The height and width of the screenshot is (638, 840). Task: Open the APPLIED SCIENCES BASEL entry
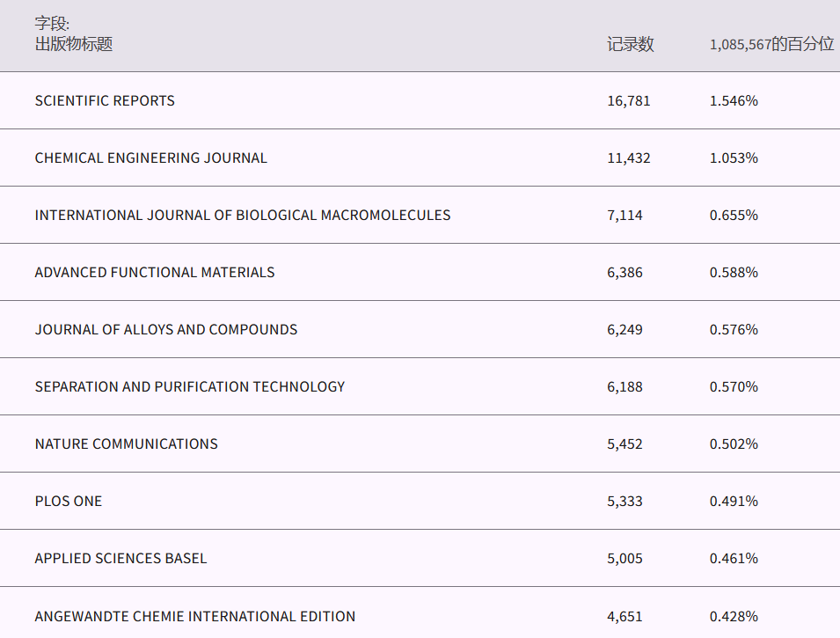coord(121,559)
